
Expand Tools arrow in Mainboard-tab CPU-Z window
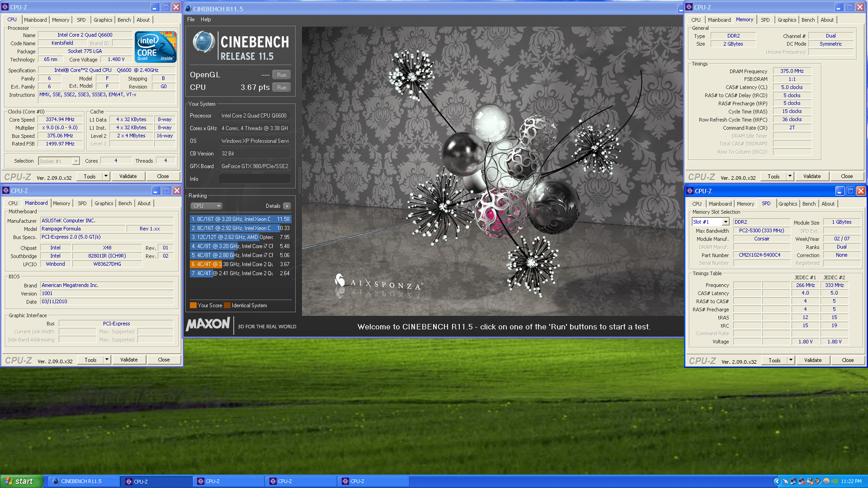(x=107, y=360)
